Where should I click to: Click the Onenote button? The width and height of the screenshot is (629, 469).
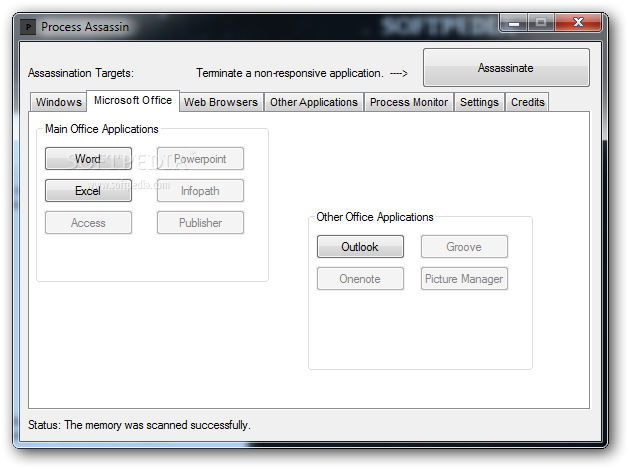point(360,278)
